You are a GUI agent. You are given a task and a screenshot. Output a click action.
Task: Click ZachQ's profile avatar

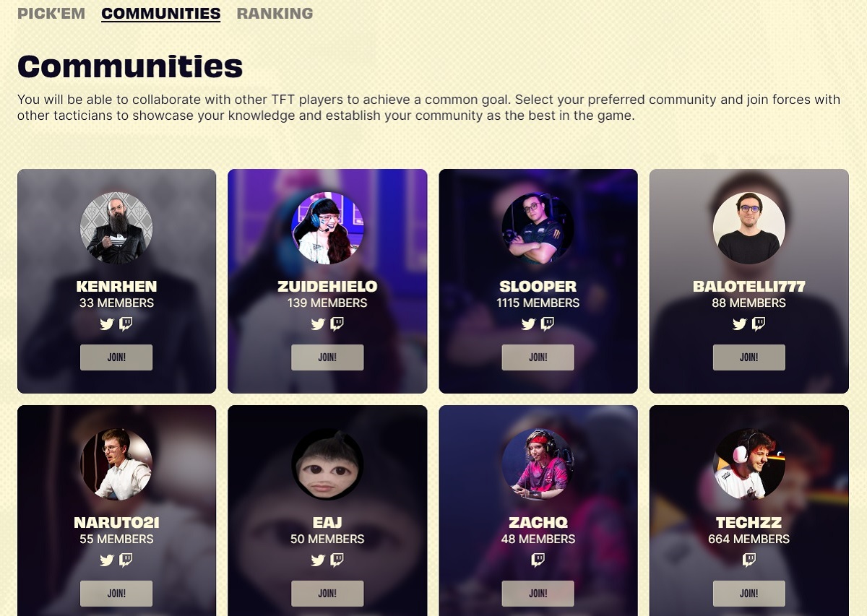point(538,464)
